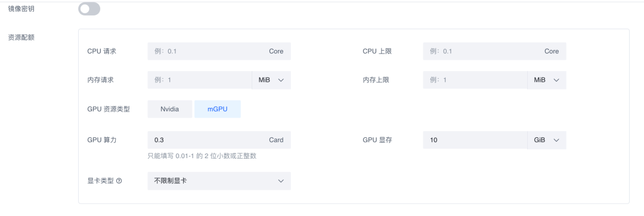Click the chevron beside 内存上限 MiB unit

(556, 80)
